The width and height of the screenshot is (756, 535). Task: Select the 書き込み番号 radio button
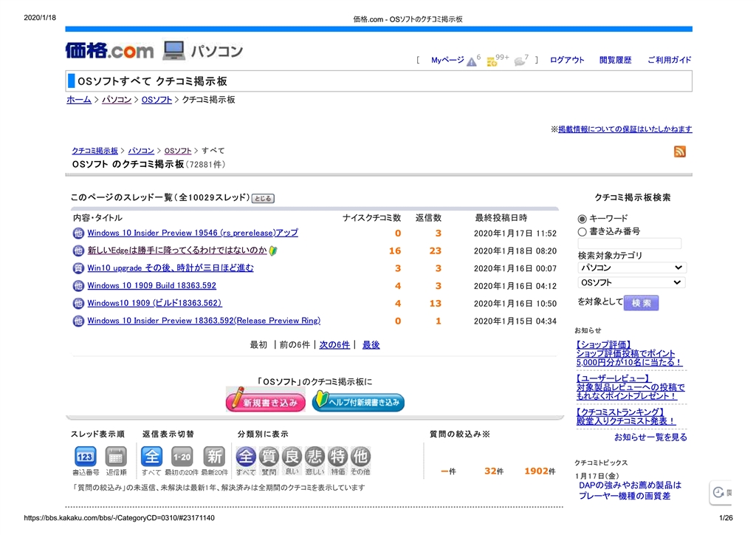click(x=582, y=232)
